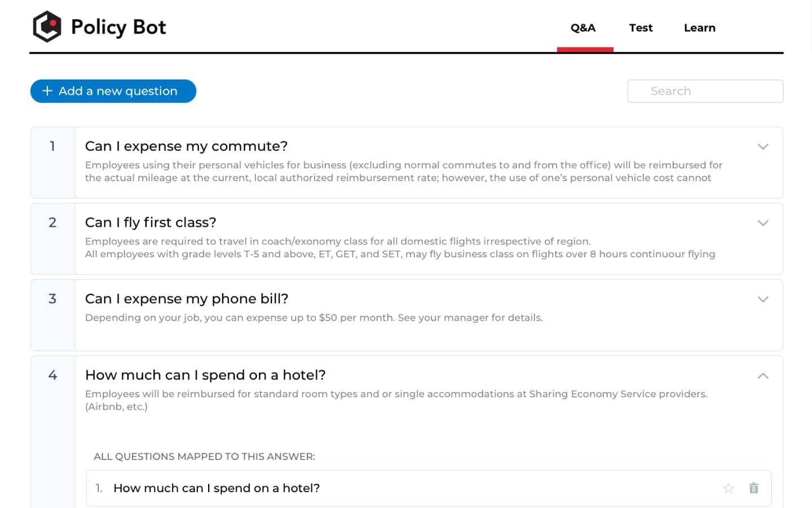Click the Policy Bot hexagon logo
The width and height of the screenshot is (812, 508).
[x=47, y=27]
